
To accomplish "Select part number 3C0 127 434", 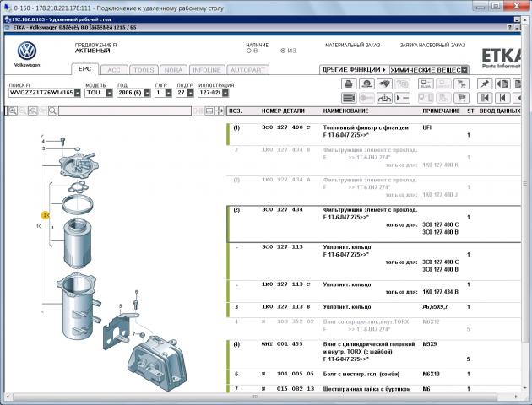I will (282, 210).
